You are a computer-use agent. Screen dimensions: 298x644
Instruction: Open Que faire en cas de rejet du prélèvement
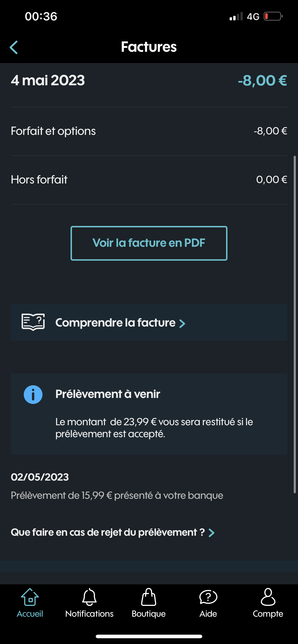(108, 532)
